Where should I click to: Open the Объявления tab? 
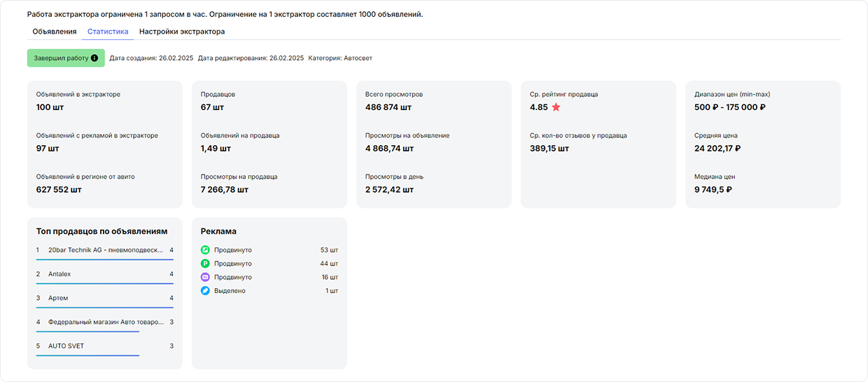pos(55,32)
